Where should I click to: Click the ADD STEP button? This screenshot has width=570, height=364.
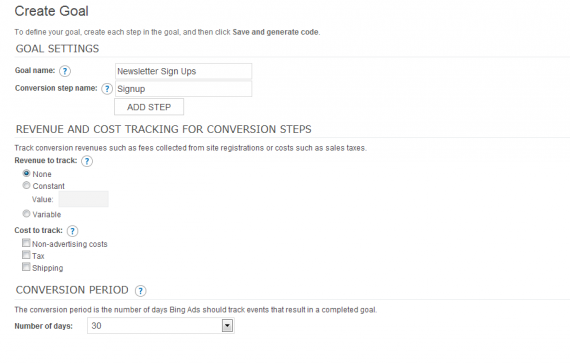pos(149,107)
